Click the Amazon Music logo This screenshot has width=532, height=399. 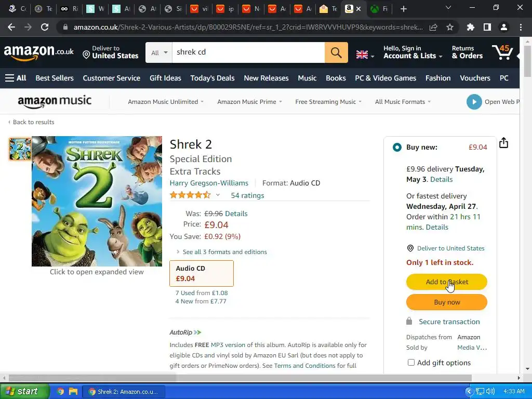[54, 101]
